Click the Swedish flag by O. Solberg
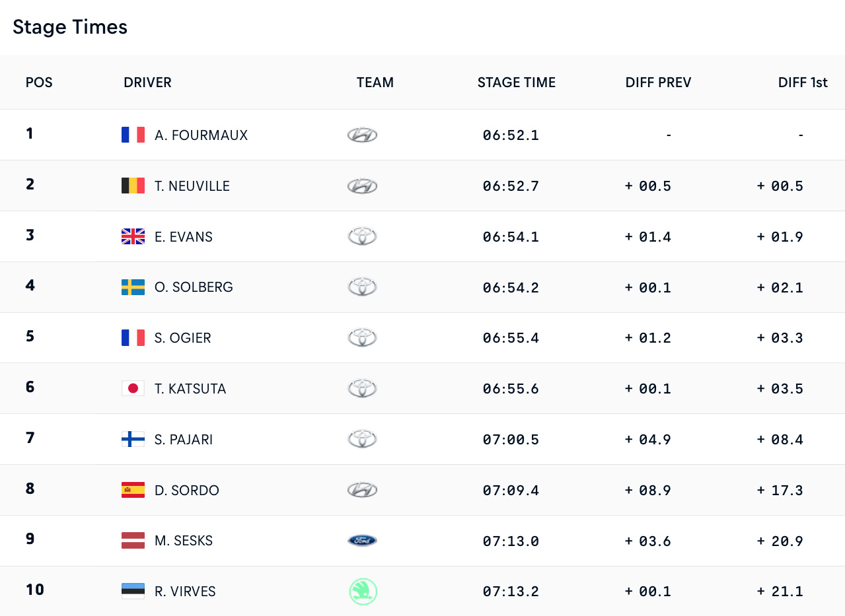845x616 pixels. tap(133, 287)
